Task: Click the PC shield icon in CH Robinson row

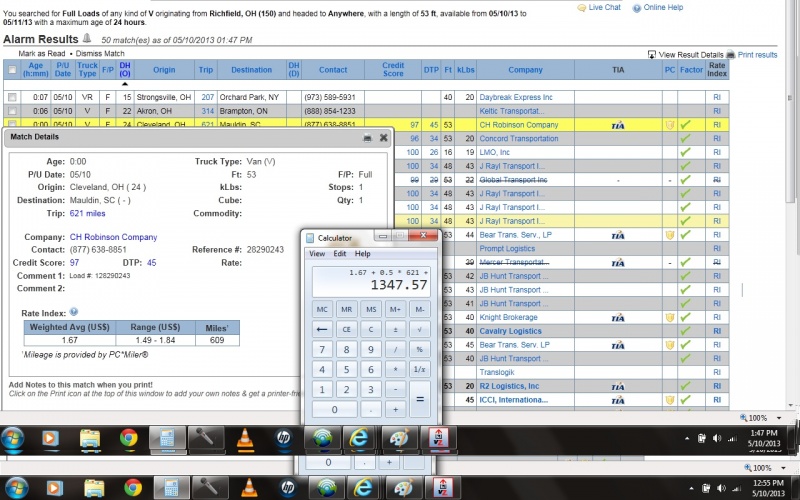Action: [x=670, y=124]
